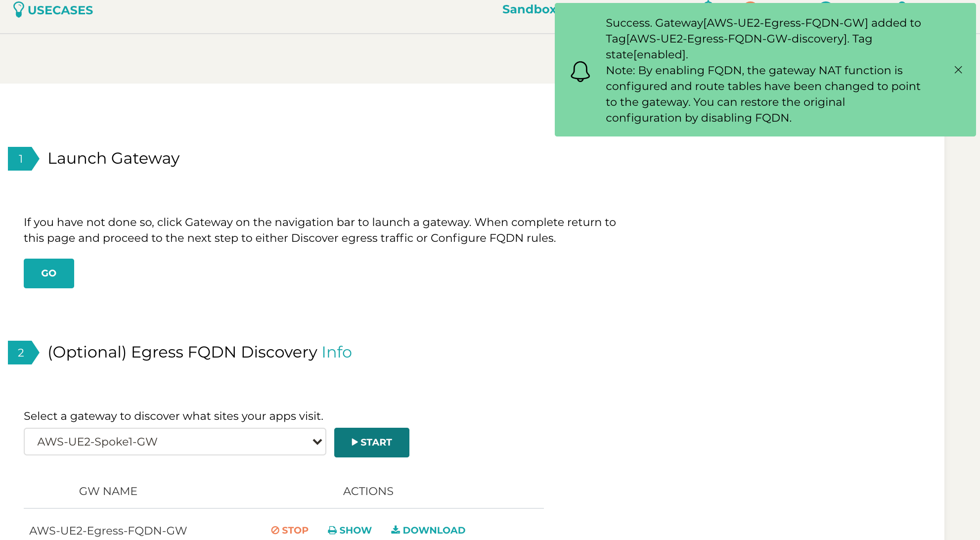Viewport: 980px width, 540px height.
Task: Open the Info link for FQDN Discovery
Action: [x=337, y=352]
